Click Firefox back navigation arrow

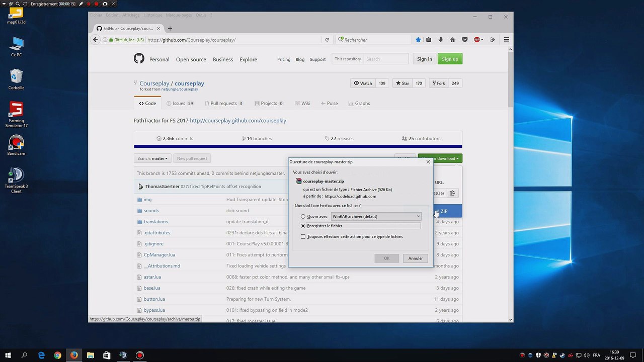[95, 40]
